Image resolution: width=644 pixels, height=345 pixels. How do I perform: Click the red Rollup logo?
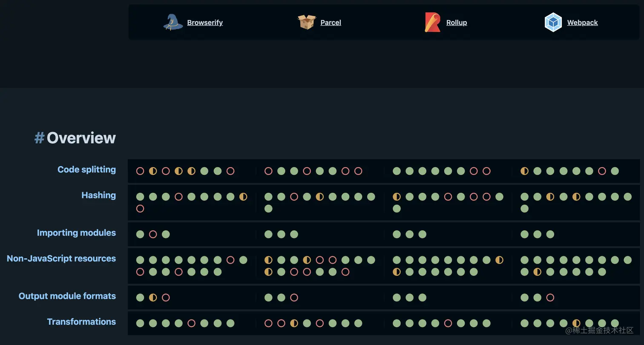(x=432, y=22)
